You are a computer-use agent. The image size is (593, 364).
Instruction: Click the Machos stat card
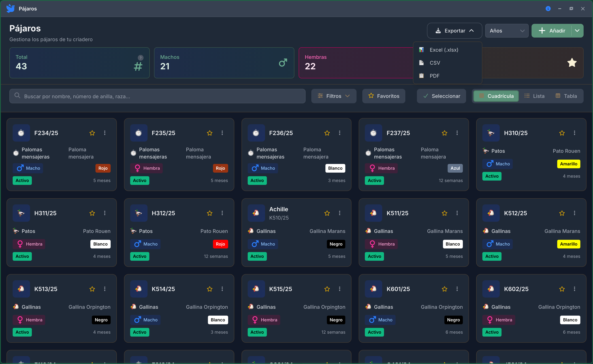[x=224, y=63]
